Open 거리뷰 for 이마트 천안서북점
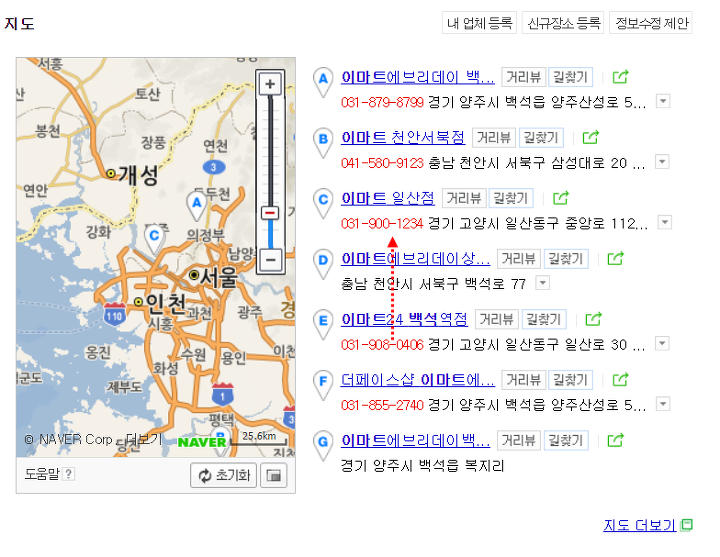The image size is (720, 557). pos(494,137)
